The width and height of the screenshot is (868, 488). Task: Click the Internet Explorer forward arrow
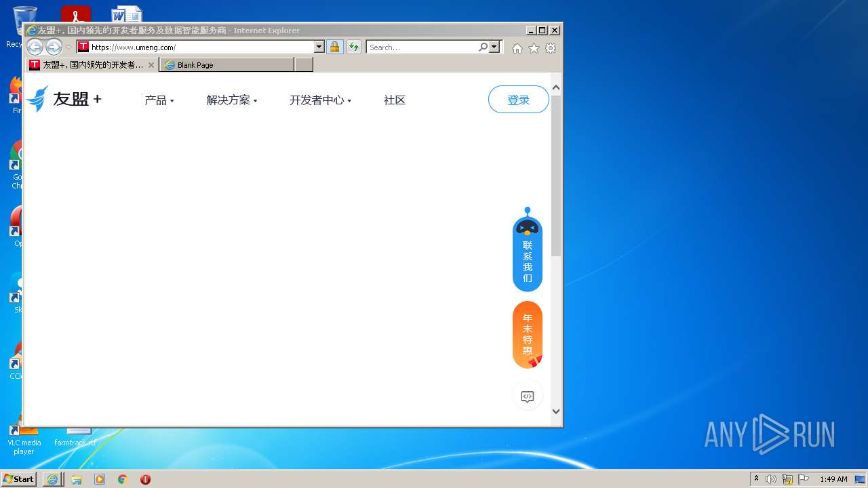click(x=54, y=47)
